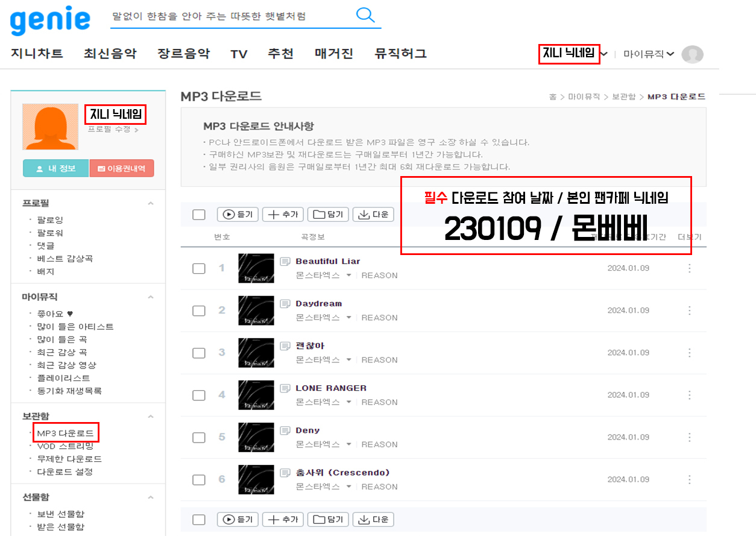
Task: Toggle select-all checkbox in bottom toolbar
Action: coord(199,519)
